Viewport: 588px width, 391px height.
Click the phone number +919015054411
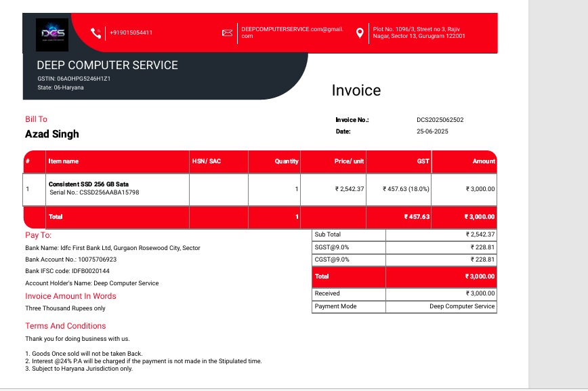click(x=131, y=33)
